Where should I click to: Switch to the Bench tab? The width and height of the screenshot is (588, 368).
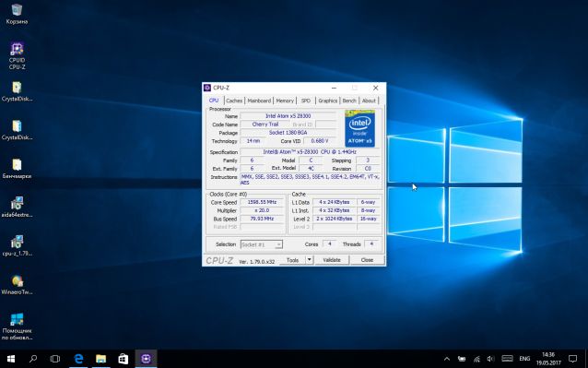(x=349, y=101)
